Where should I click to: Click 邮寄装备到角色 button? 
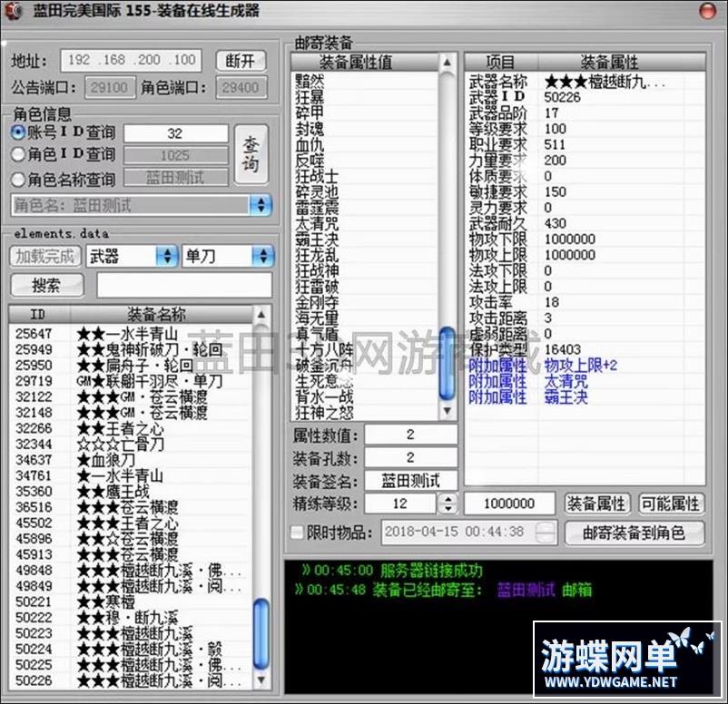634,533
